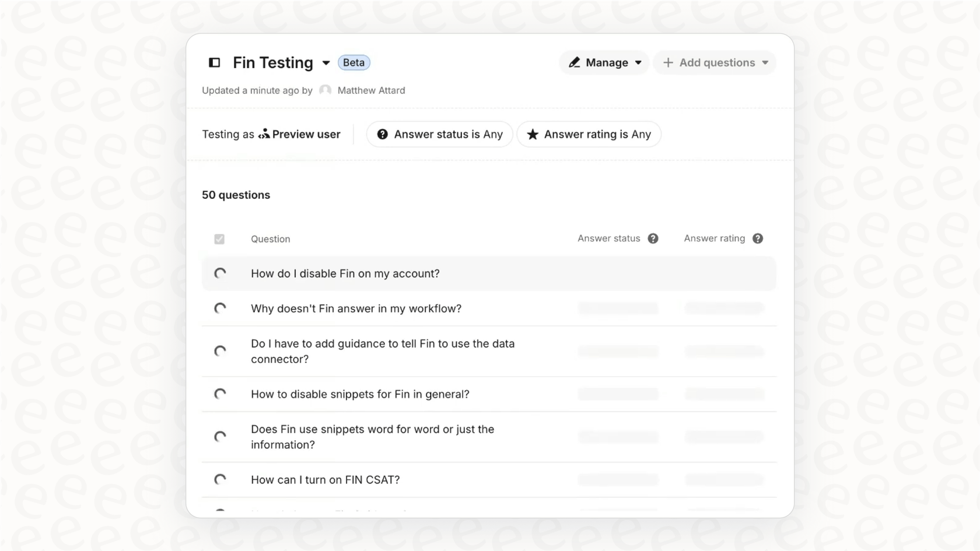This screenshot has height=551, width=980.
Task: Click the Answer status column help icon
Action: coord(653,238)
